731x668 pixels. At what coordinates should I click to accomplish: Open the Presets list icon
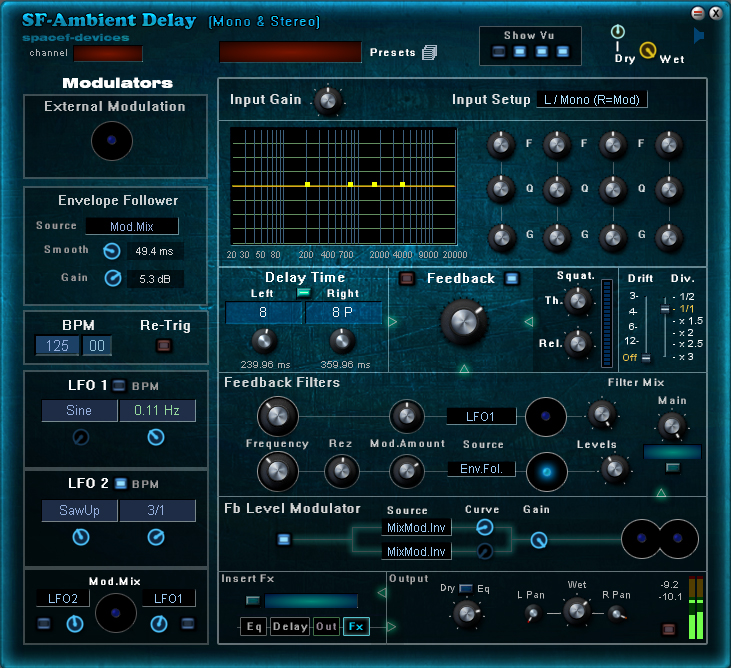429,53
